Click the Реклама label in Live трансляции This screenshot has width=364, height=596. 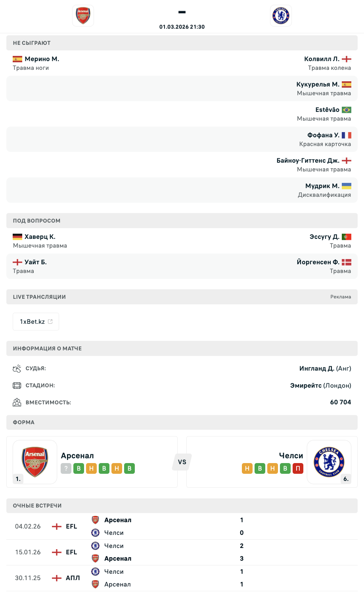pos(341,297)
